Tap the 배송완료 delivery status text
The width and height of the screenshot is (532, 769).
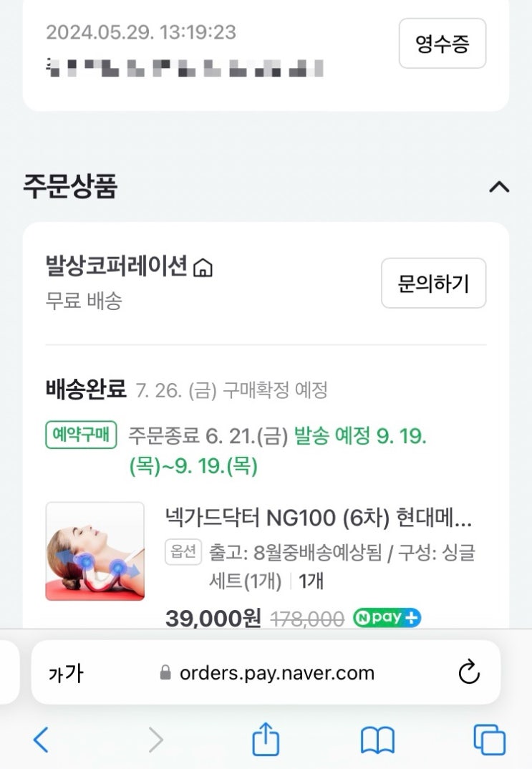coord(86,390)
